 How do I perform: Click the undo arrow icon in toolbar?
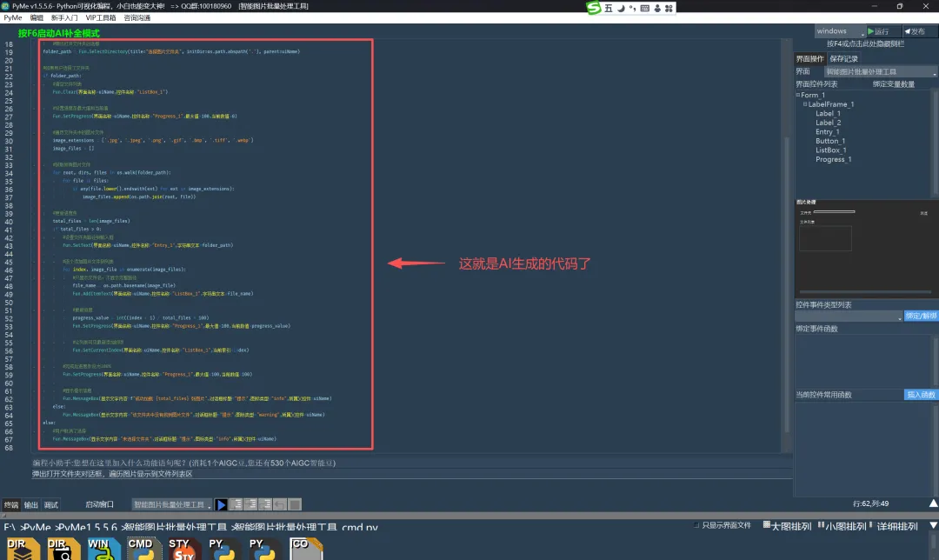click(x=280, y=505)
